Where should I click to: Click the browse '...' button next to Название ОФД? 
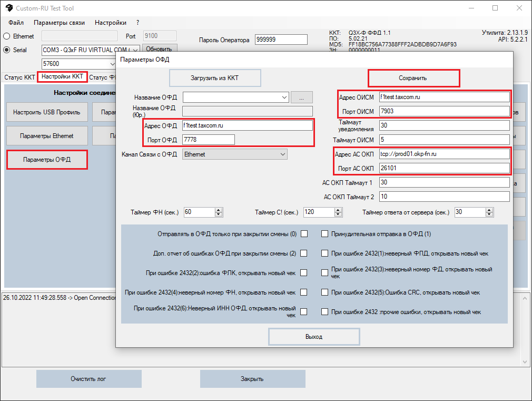(302, 97)
